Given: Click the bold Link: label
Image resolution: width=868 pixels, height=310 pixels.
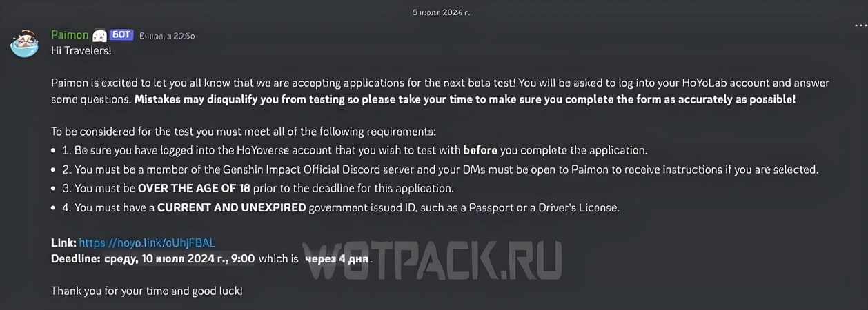Looking at the screenshot, I should 63,242.
